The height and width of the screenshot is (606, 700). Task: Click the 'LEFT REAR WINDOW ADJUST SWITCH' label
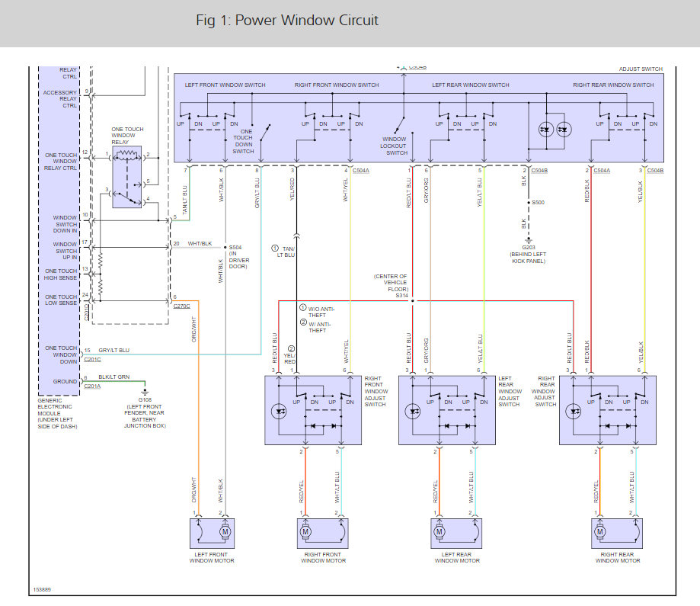[x=510, y=391]
